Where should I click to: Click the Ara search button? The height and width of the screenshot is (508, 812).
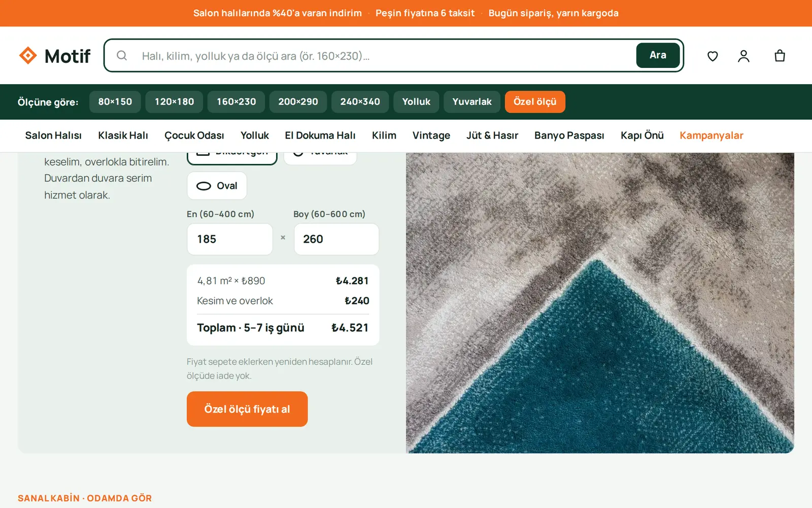(658, 55)
